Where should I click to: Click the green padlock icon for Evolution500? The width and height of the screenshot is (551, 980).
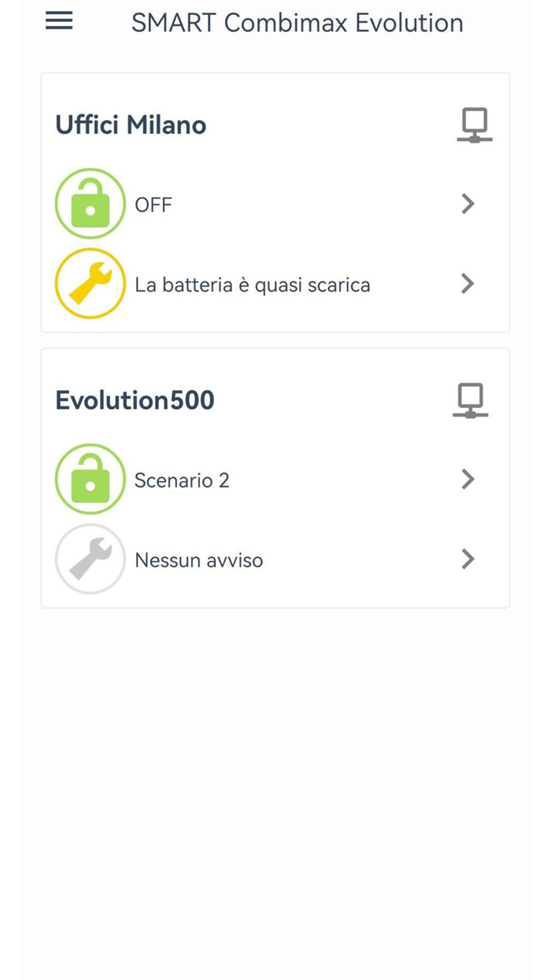point(90,479)
